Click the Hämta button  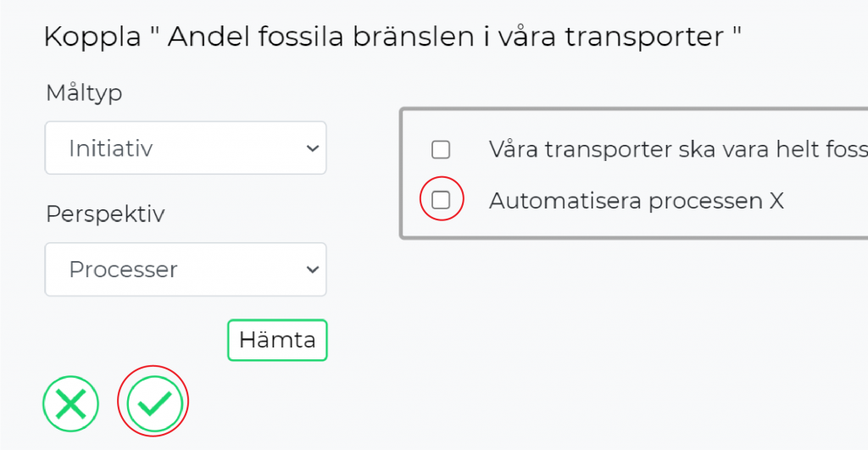(x=277, y=340)
